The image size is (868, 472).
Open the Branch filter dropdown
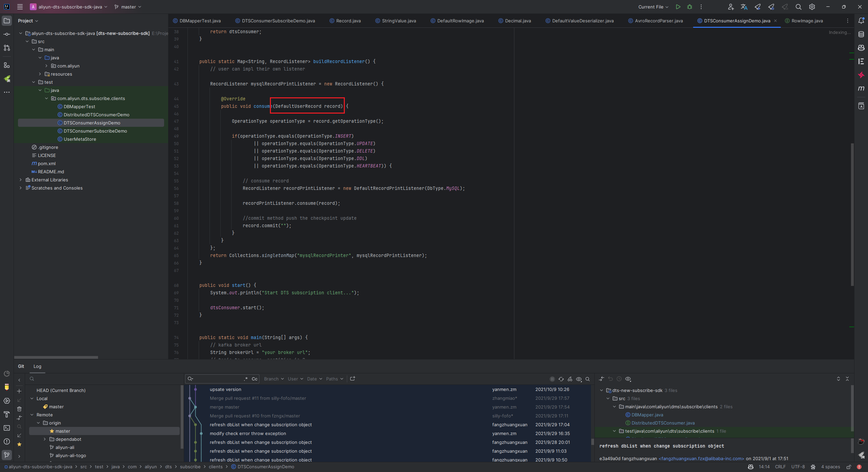pyautogui.click(x=274, y=379)
